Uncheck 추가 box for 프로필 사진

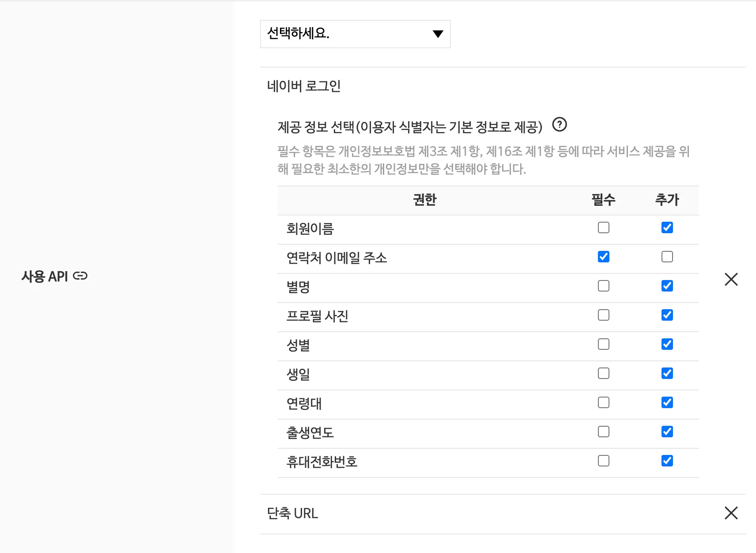[667, 315]
